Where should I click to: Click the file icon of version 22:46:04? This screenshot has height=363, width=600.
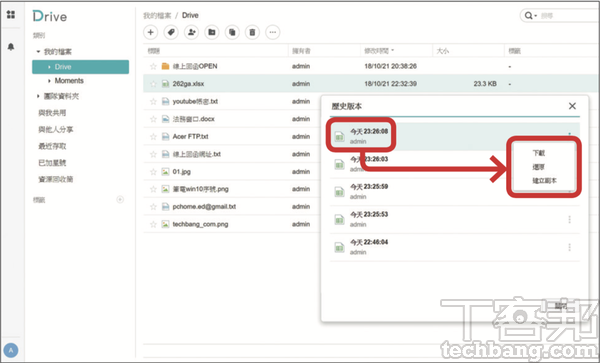339,247
